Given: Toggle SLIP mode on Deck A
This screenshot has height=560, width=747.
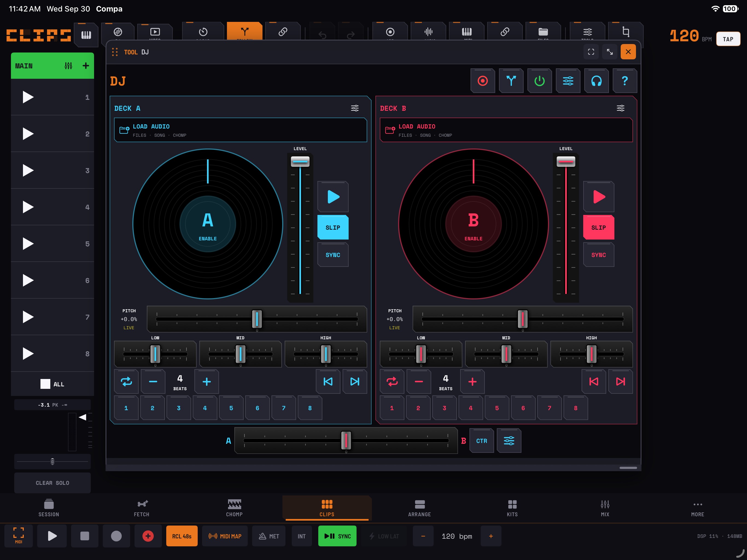Looking at the screenshot, I should [x=333, y=227].
